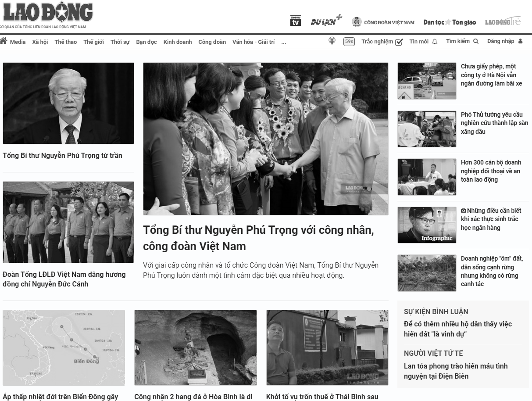The image size is (532, 401).
Task: Open the podcast icon in the toolbar
Action: [x=332, y=41]
